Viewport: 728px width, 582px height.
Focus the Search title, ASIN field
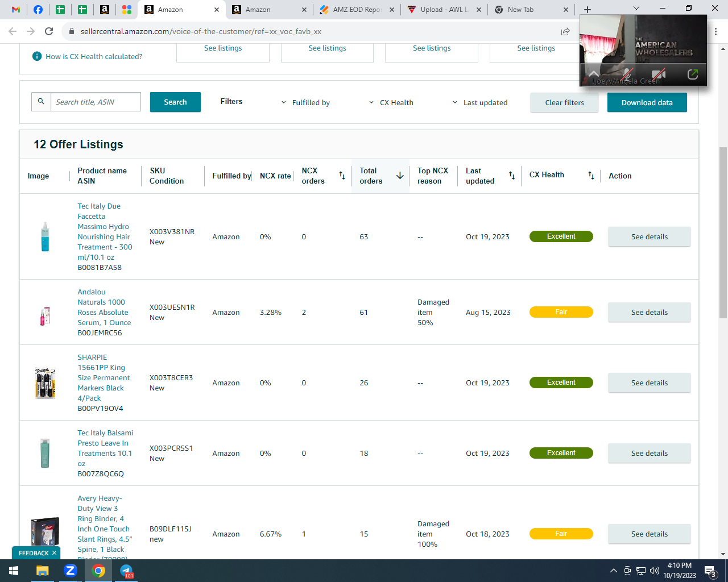(96, 102)
